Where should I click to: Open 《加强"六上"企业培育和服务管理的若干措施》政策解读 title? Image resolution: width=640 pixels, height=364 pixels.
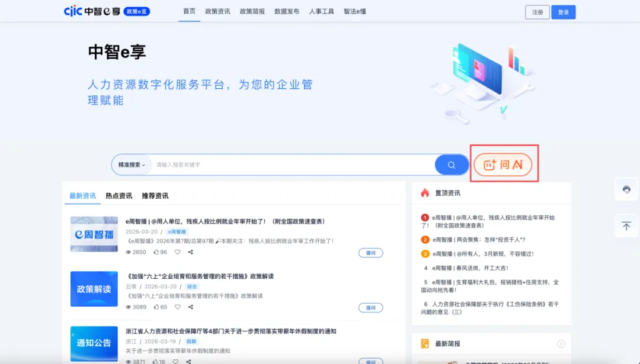pos(200,276)
